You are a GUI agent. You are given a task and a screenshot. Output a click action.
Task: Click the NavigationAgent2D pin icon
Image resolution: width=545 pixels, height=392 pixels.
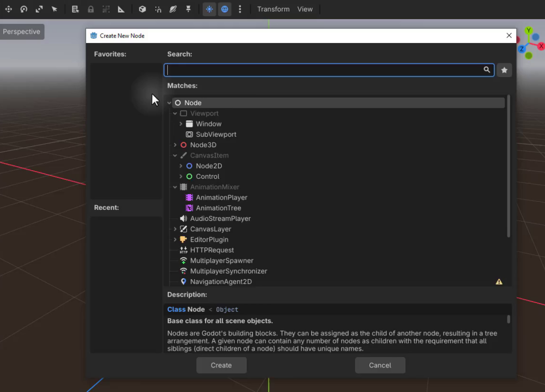pos(184,282)
